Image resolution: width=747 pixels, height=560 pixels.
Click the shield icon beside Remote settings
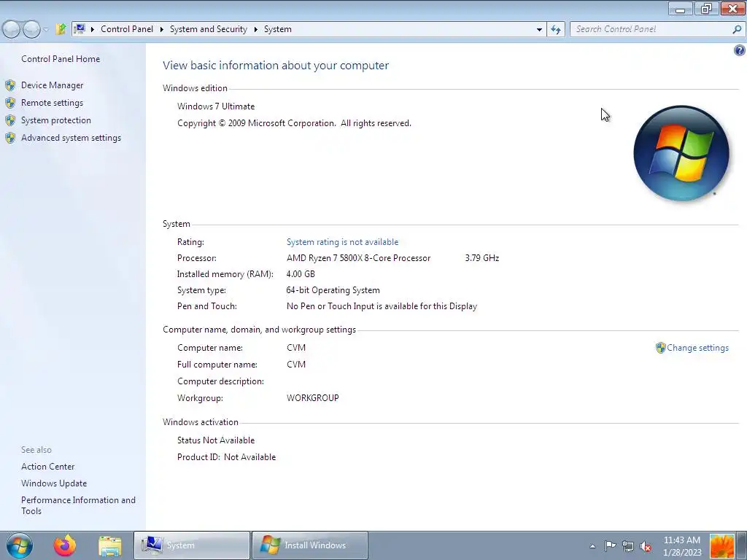[x=10, y=103]
